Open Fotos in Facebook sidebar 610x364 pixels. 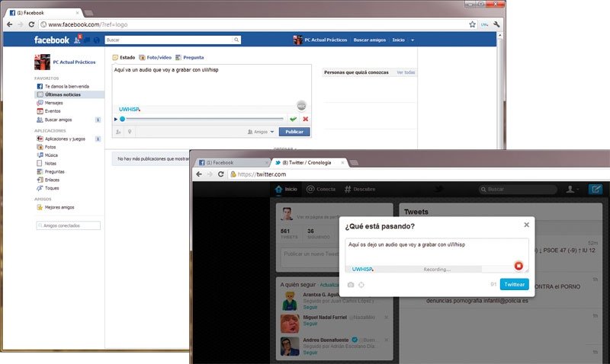[x=47, y=147]
